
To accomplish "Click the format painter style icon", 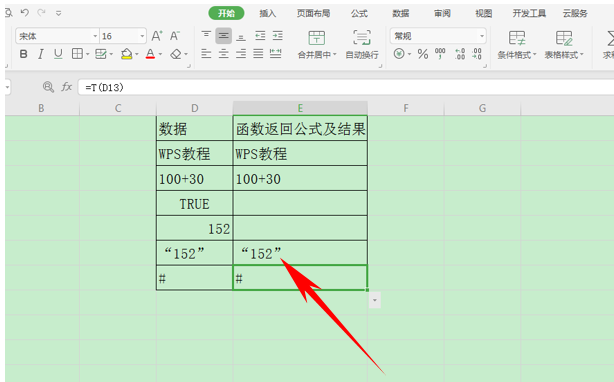I will click(x=101, y=54).
